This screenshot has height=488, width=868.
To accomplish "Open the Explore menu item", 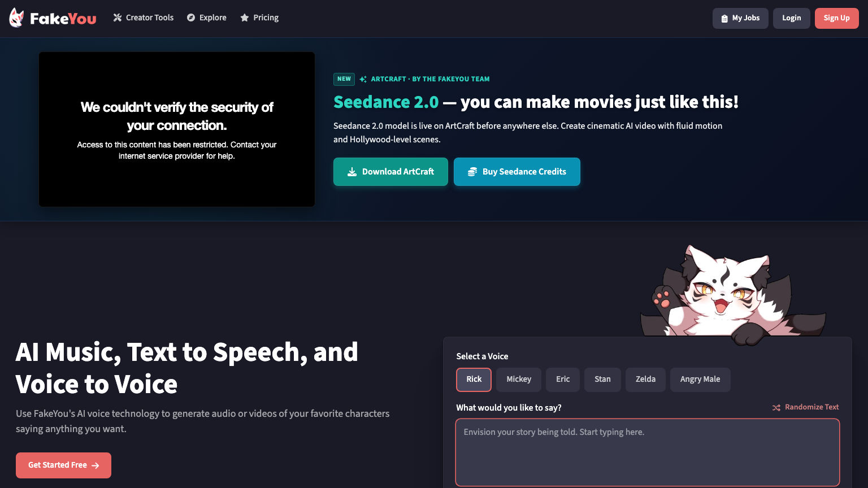I will [207, 18].
